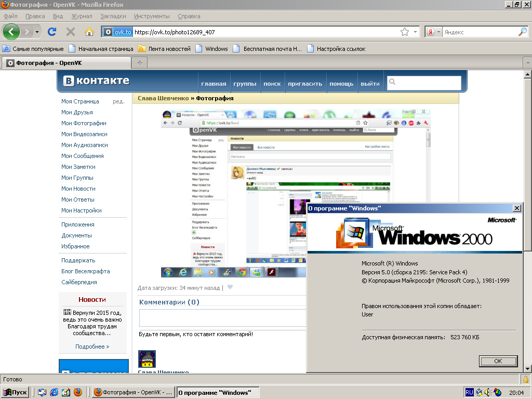
Task: Click the comment text box
Action: pos(223,318)
